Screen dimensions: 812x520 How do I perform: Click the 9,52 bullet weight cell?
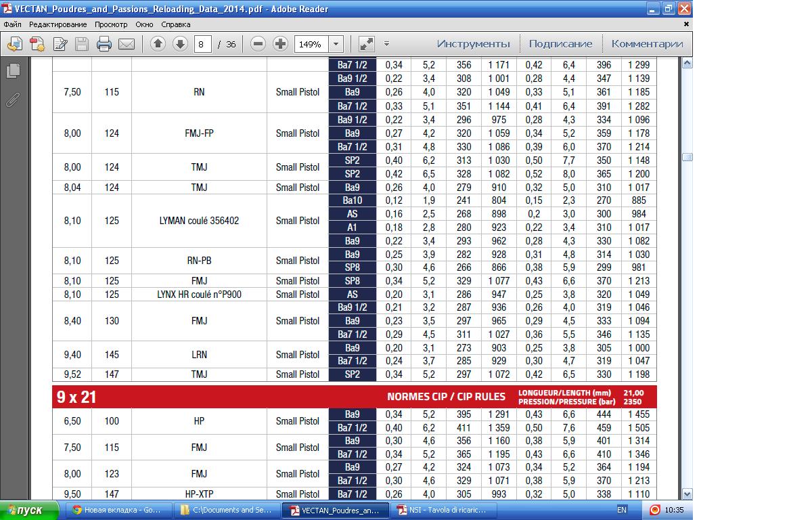coord(72,374)
